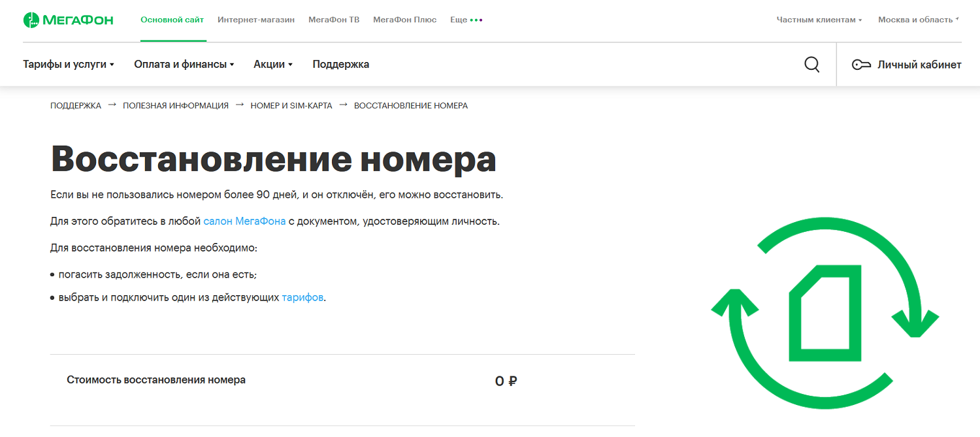Click the 0 ₽ price value
980x437 pixels.
coord(506,381)
